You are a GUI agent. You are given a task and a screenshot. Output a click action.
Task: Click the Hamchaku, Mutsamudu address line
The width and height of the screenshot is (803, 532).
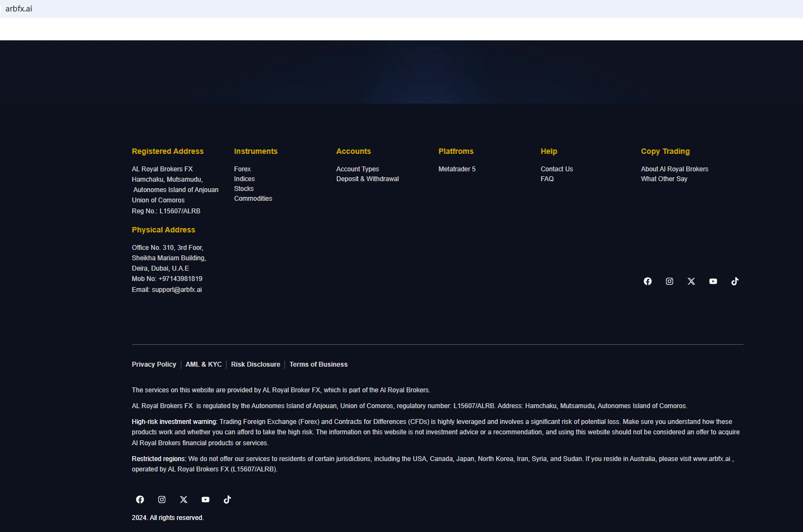167,180
